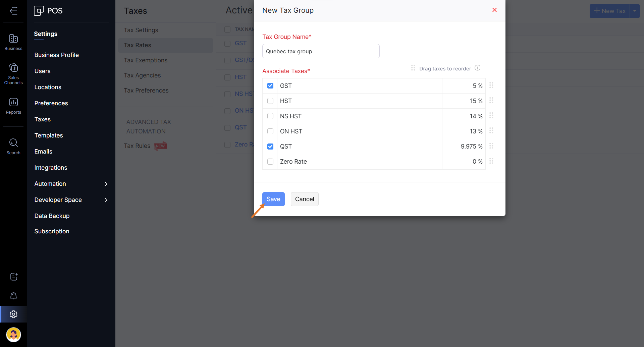Screen dimensions: 644x347
Task: Open the New Tax dropdown arrow
Action: tap(635, 11)
